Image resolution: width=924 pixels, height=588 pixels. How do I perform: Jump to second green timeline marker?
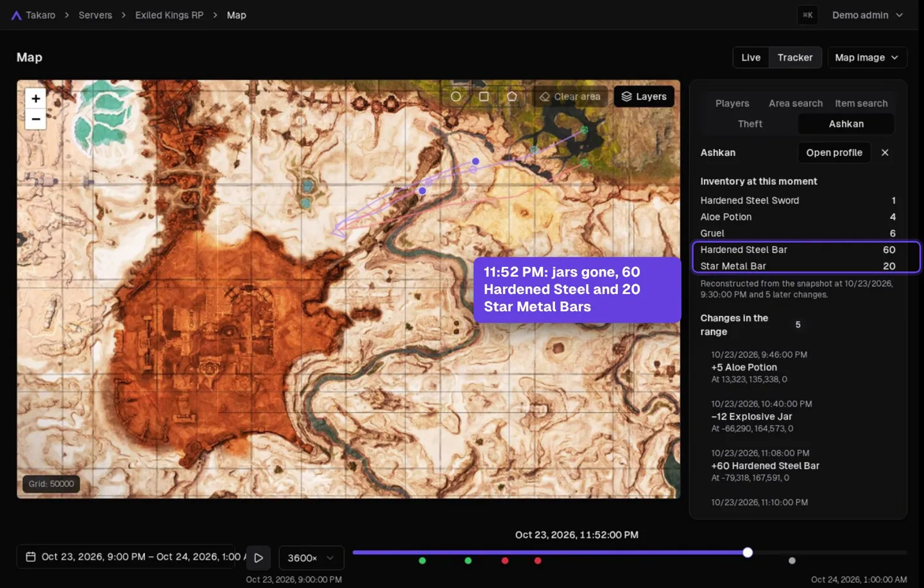coord(468,560)
